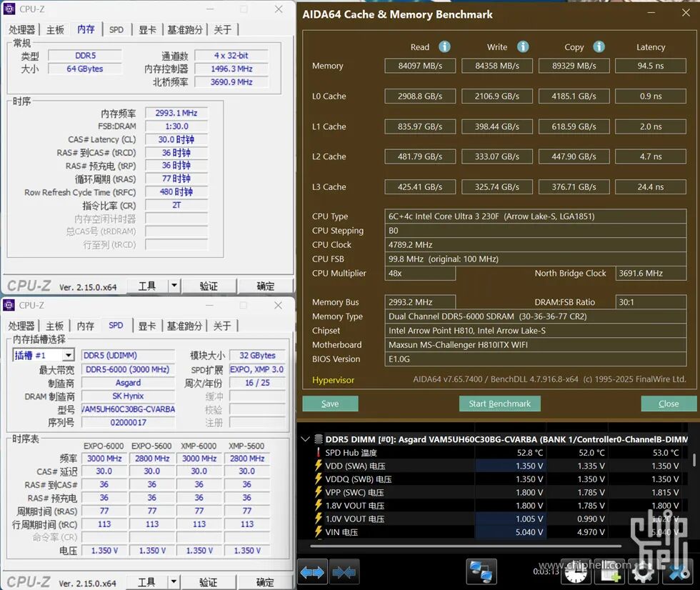Switch to SPD tab in top CPU-Z window

point(116,29)
